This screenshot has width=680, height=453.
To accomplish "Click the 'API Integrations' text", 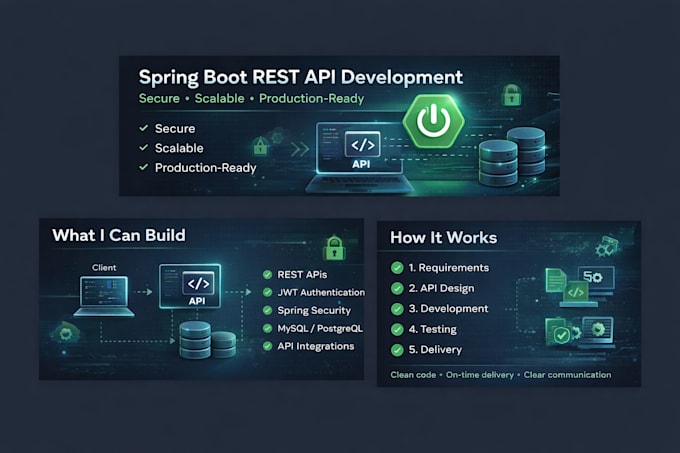I will coord(316,346).
